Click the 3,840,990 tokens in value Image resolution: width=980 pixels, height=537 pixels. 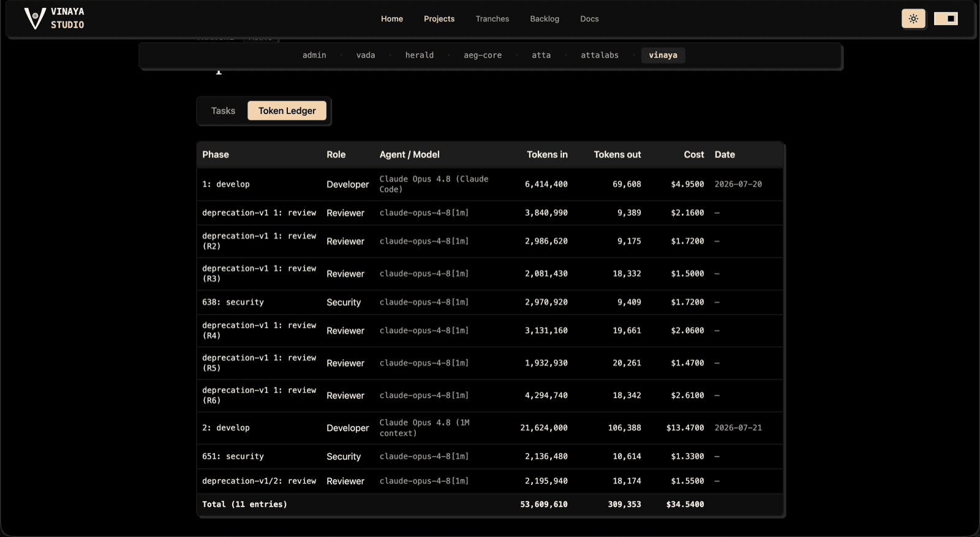546,213
